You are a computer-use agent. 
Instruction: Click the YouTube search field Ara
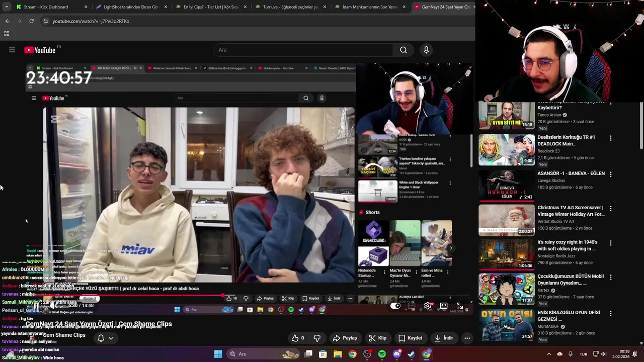303,50
